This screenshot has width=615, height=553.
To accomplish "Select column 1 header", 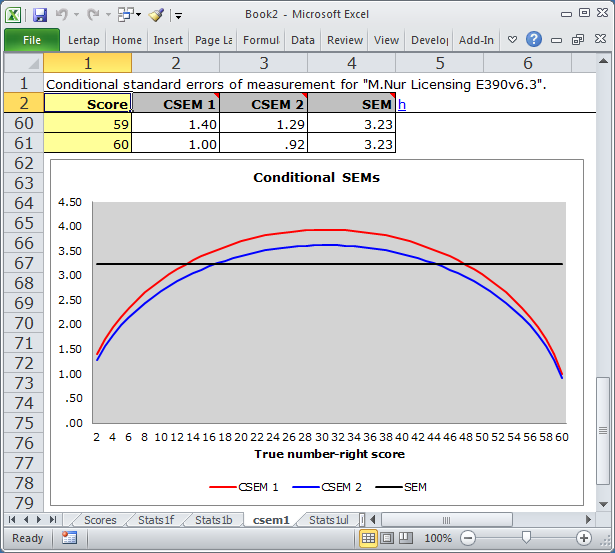I will (x=87, y=63).
